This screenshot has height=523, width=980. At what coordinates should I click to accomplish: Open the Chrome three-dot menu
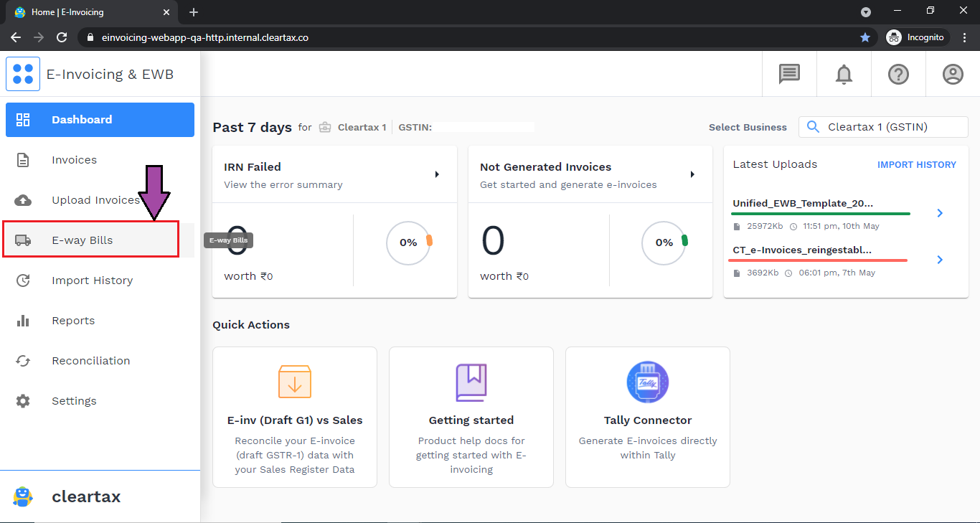(x=964, y=37)
